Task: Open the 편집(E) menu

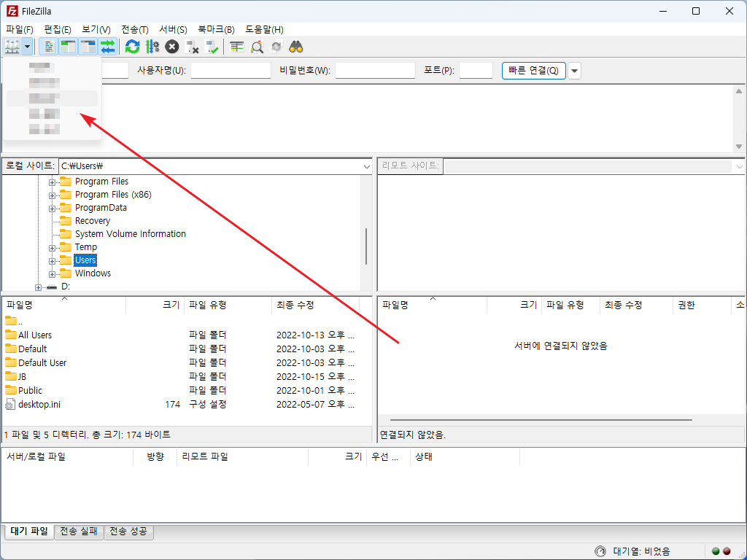Action: point(58,29)
